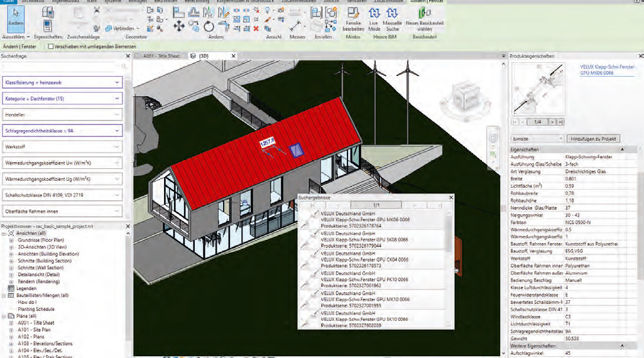Click the red Delete X icon
Viewport: 644px width, 358px height.
pos(256,28)
